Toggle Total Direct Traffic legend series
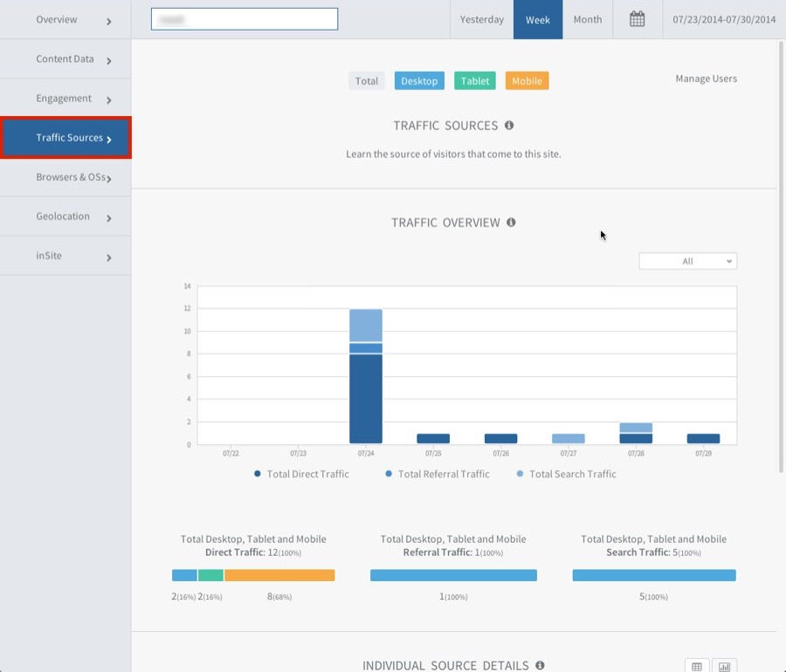The width and height of the screenshot is (786, 672). (301, 474)
